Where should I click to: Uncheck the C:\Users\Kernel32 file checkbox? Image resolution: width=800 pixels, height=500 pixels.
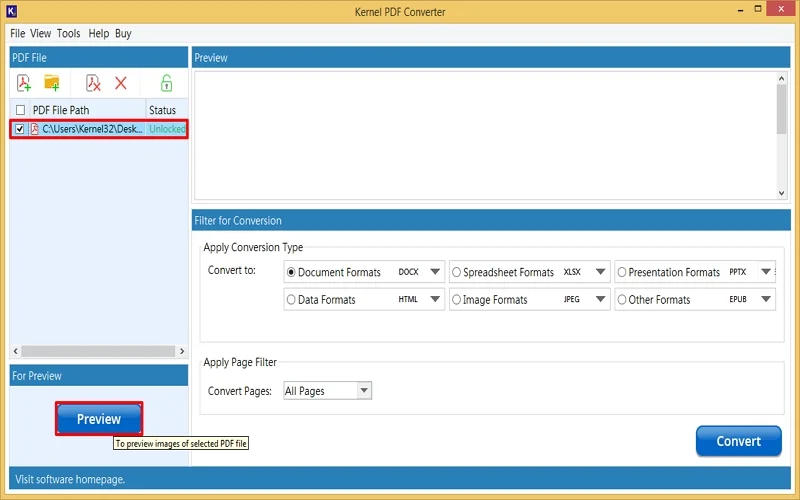pyautogui.click(x=19, y=129)
